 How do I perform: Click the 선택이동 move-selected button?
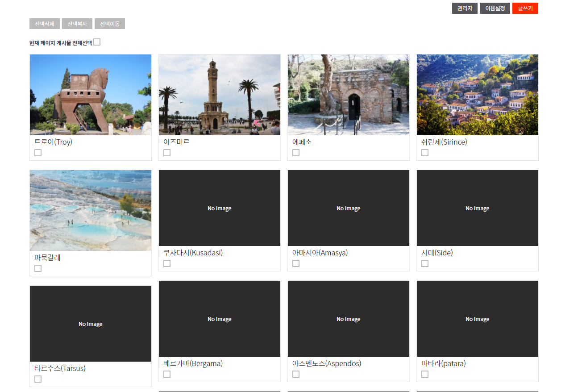(x=110, y=24)
